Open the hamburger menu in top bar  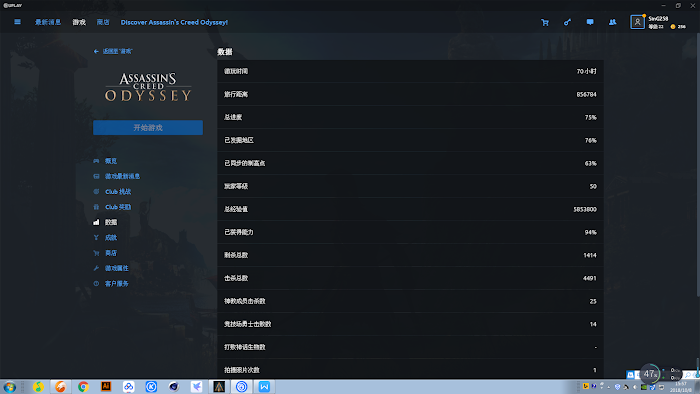click(17, 22)
